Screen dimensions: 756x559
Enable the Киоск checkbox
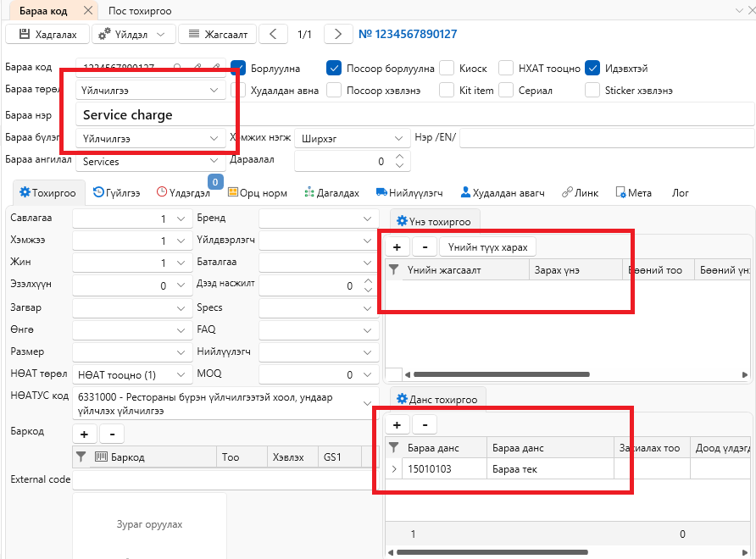tap(447, 69)
